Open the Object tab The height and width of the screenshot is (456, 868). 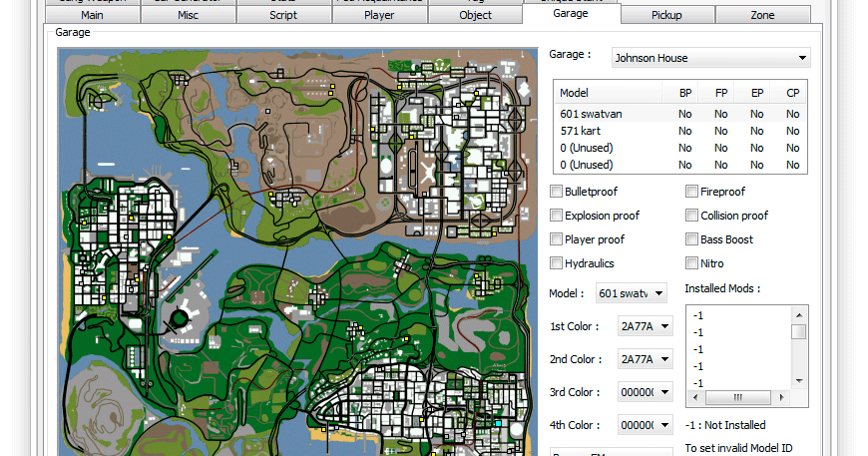475,15
